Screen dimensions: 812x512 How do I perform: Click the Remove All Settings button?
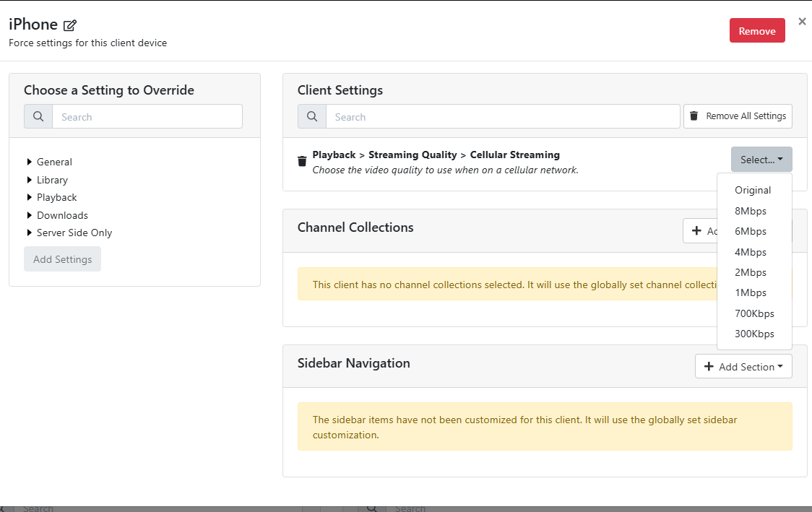(738, 116)
